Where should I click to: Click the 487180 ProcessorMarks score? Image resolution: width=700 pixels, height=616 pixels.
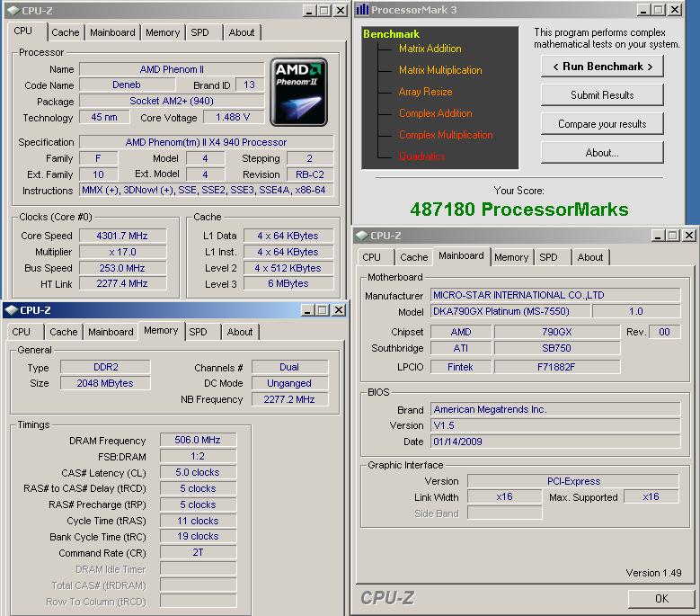(519, 209)
